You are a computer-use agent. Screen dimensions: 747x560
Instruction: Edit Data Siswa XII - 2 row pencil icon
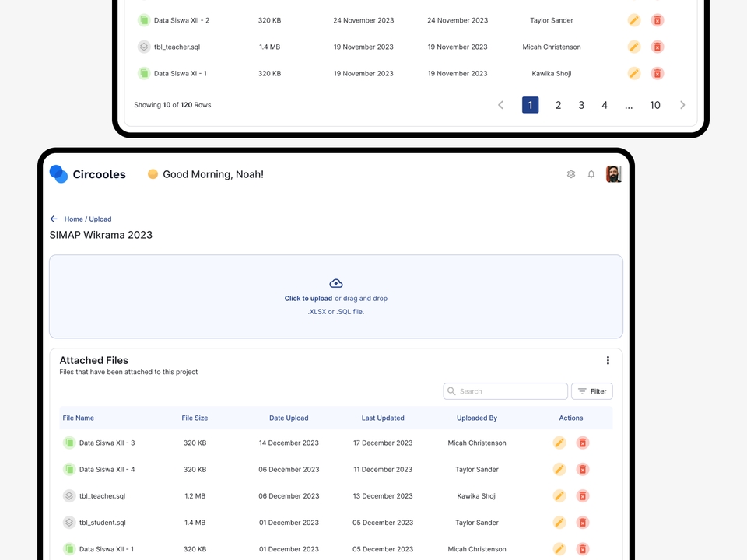click(634, 20)
